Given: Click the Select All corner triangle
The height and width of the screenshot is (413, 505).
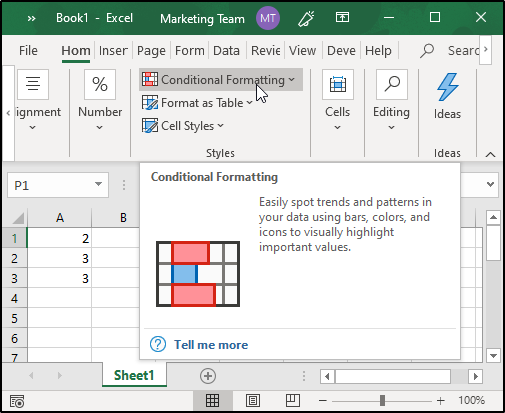Looking at the screenshot, I should pyautogui.click(x=18, y=218).
